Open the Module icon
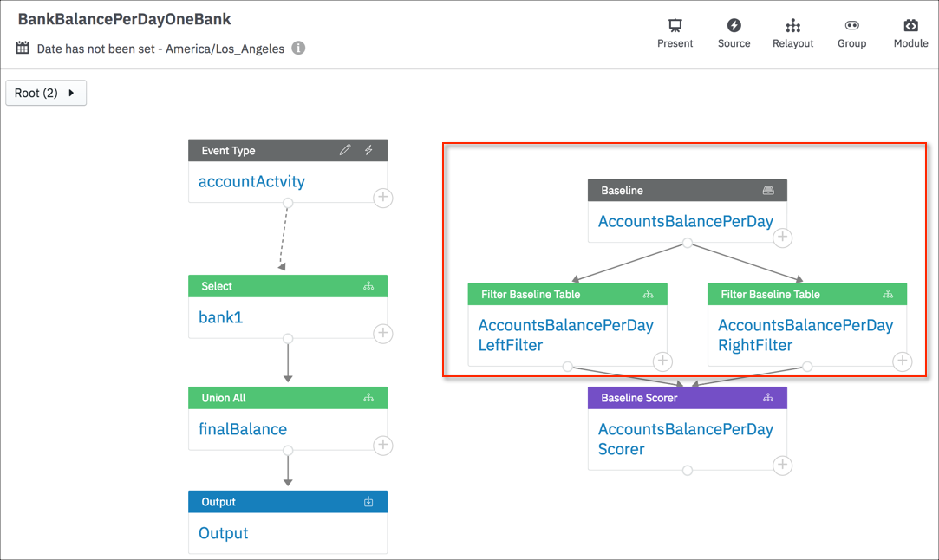 pyautogui.click(x=911, y=26)
